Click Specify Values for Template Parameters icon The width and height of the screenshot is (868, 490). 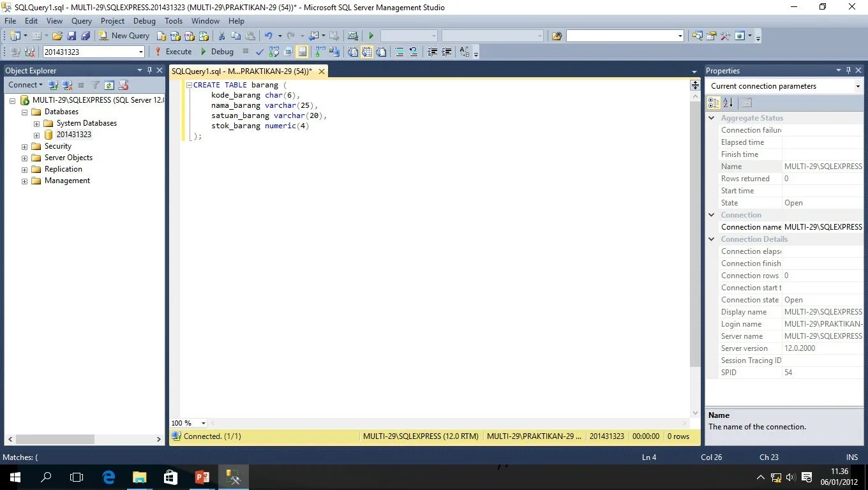(464, 52)
